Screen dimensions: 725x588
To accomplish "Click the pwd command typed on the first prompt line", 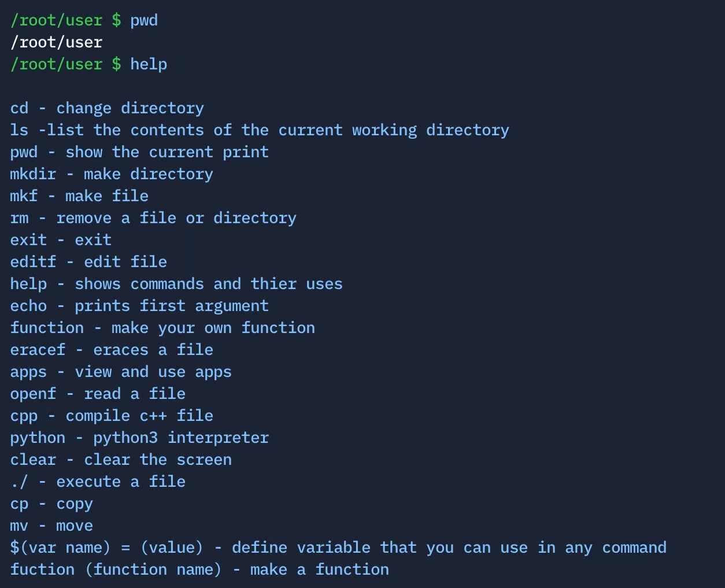I will (x=144, y=20).
